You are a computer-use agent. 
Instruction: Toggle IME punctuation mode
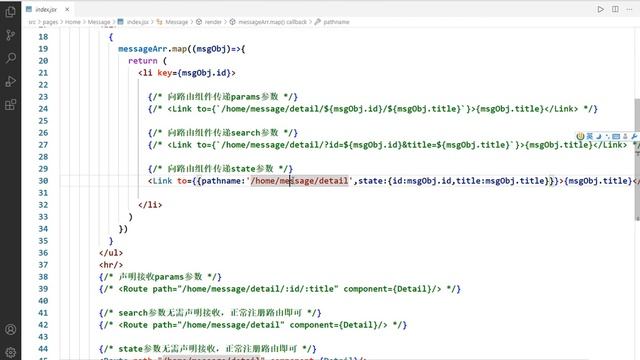(607, 136)
